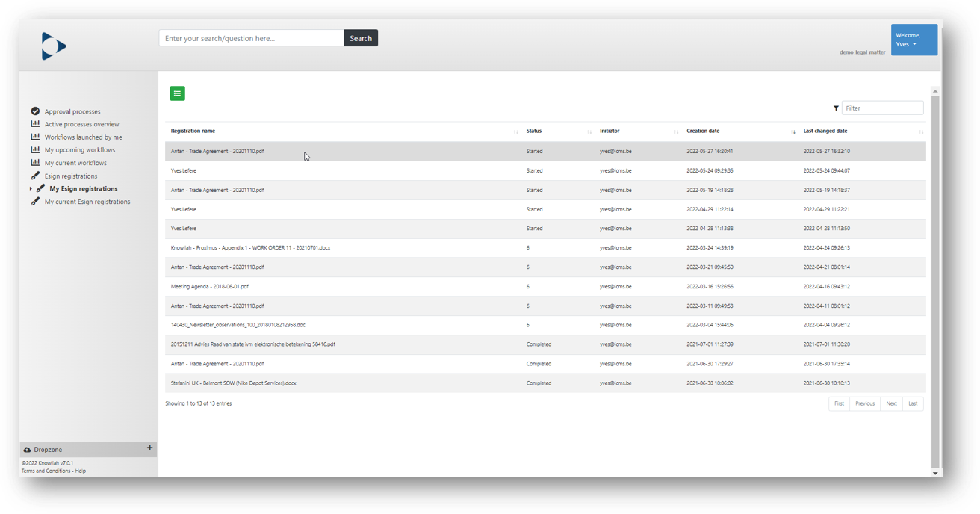Sort by Initiator column arrows
The width and height of the screenshot is (980, 514).
pos(676,132)
